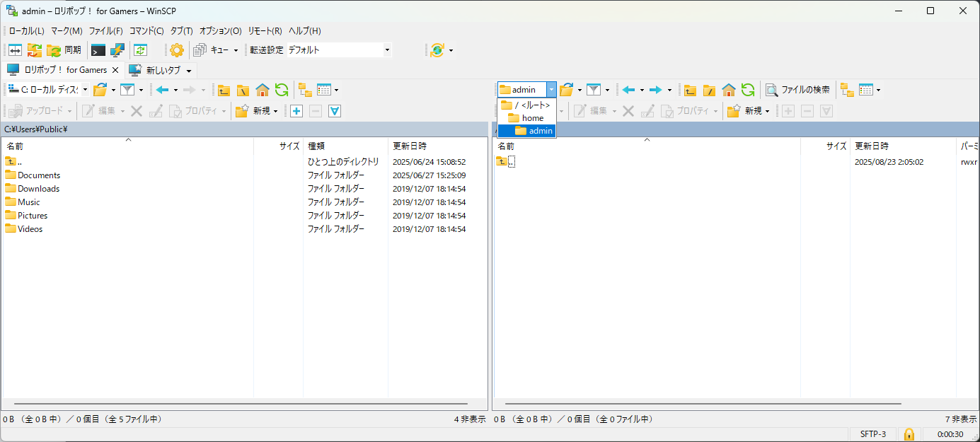Viewport: 980px width, 442px height.
Task: Collapse the remote admin path combo arrow
Action: [x=551, y=90]
